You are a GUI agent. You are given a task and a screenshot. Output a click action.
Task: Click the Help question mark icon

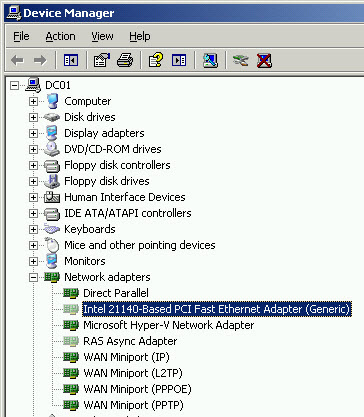(x=155, y=60)
